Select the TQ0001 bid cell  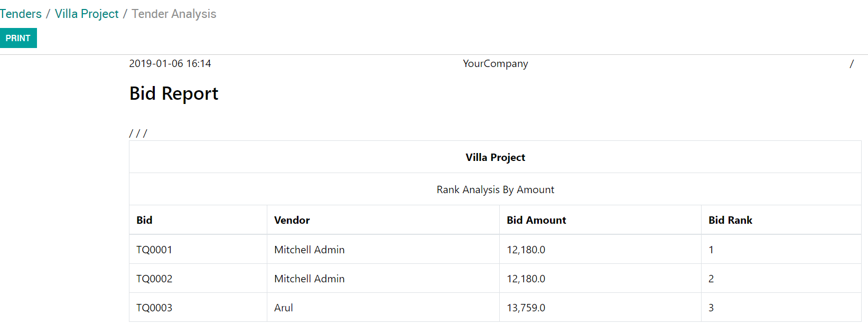coord(154,250)
